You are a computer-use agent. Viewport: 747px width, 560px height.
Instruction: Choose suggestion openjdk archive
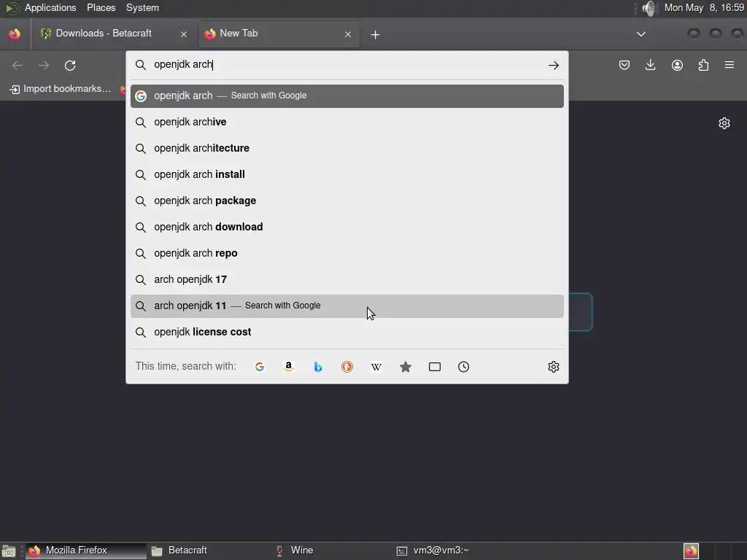click(347, 122)
